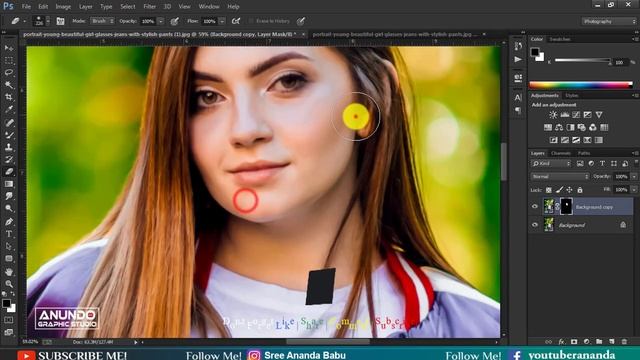The image size is (640, 360).
Task: Click Add layer mask icon at Layers panel bottom
Action: tap(574, 342)
